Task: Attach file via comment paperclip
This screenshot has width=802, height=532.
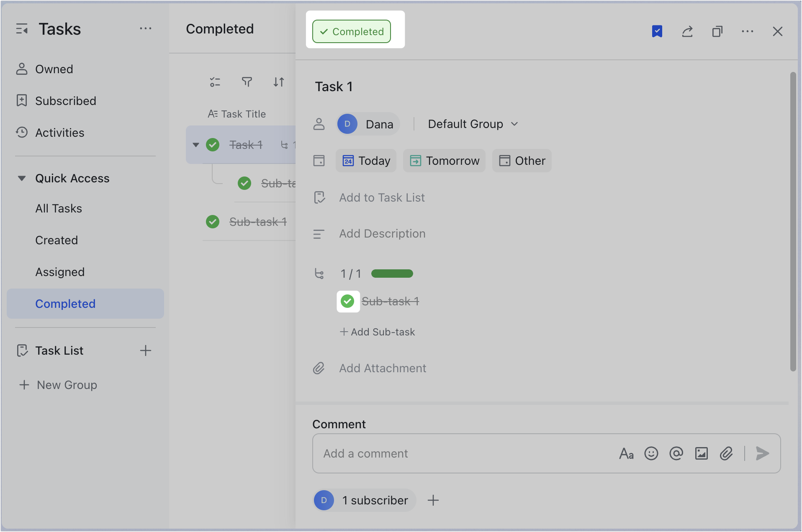Action: [727, 453]
